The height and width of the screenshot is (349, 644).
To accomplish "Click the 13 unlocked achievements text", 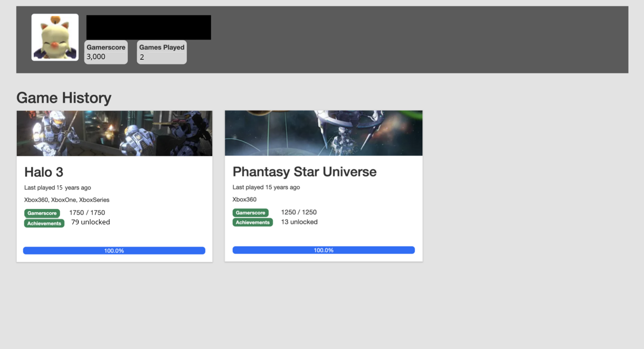I will pyautogui.click(x=299, y=222).
